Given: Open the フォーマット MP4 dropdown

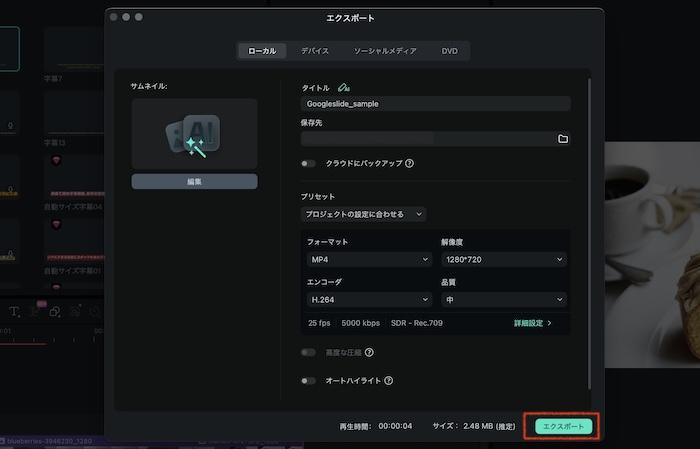Looking at the screenshot, I should [x=369, y=259].
